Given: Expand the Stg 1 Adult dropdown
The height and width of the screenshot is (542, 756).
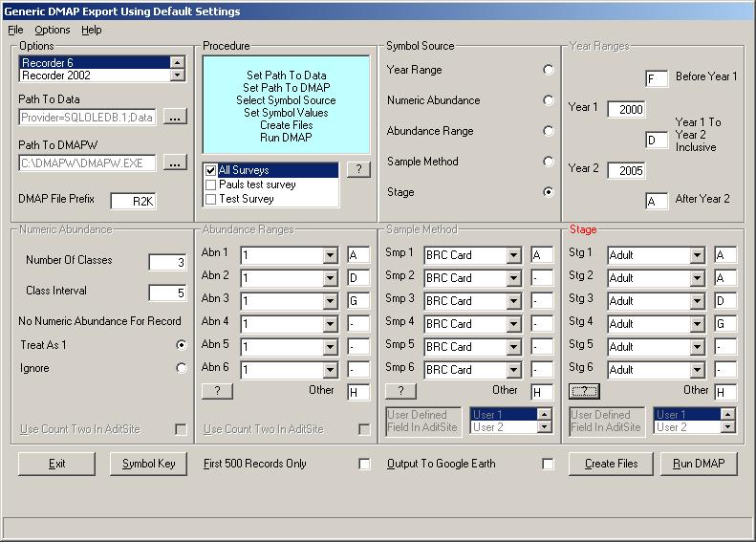Looking at the screenshot, I should (x=697, y=255).
